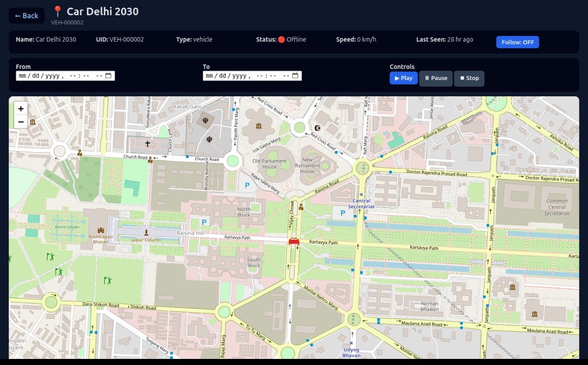Toggle the Follow: OFF button
Viewport: 588px width, 365px height.
coord(518,42)
